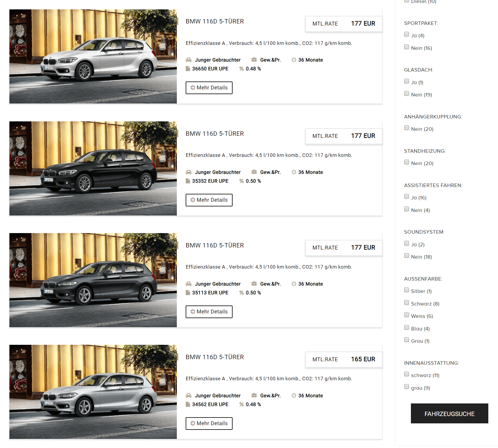Viewport: 498px width, 448px height.
Task: Enable Glasdach Ja (1) filter
Action: click(x=406, y=81)
